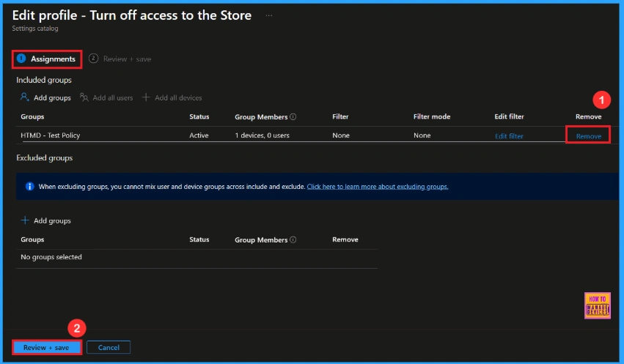Click the plus icon beside Add all devices

click(x=146, y=97)
